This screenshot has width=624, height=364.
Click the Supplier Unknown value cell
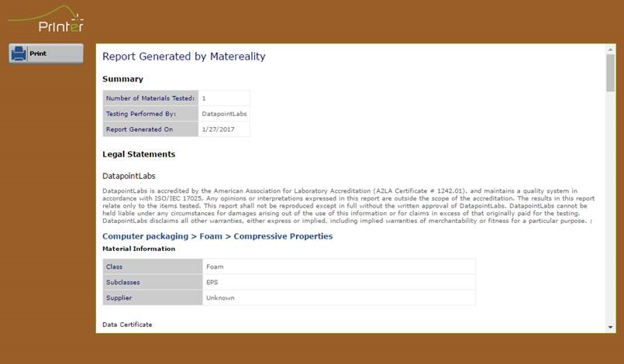click(339, 297)
